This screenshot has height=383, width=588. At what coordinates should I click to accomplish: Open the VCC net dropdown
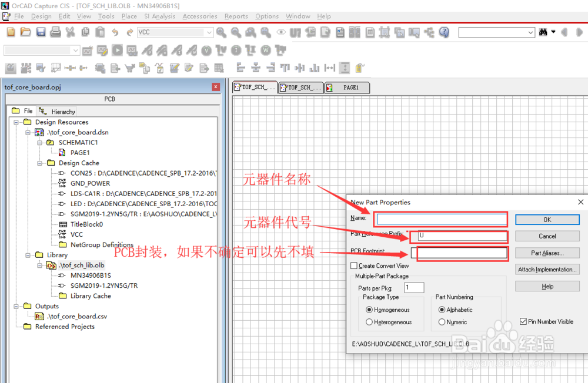(x=209, y=33)
